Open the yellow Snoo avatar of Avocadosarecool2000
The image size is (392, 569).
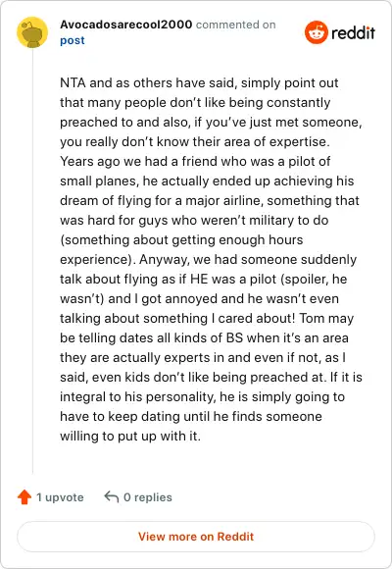(x=32, y=32)
